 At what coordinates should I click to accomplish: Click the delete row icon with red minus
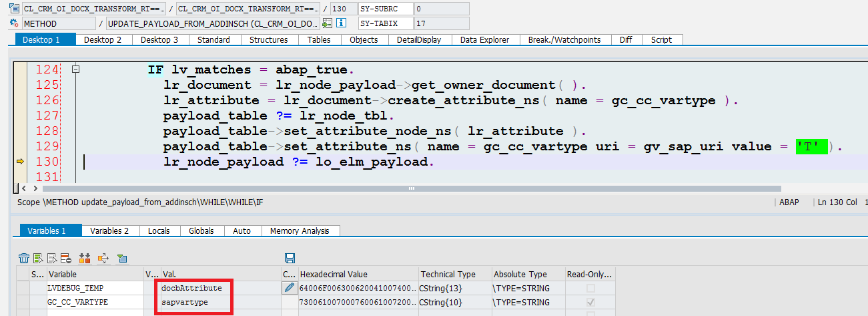[x=65, y=259]
